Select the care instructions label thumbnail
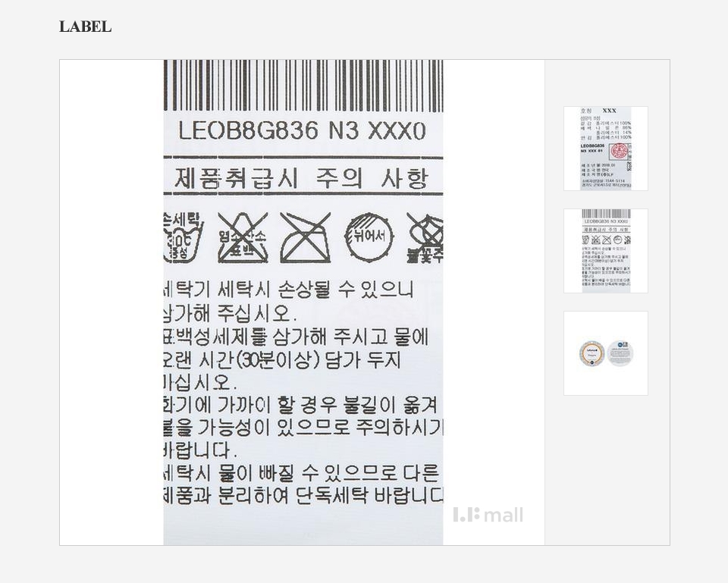728x583 pixels. tap(605, 251)
